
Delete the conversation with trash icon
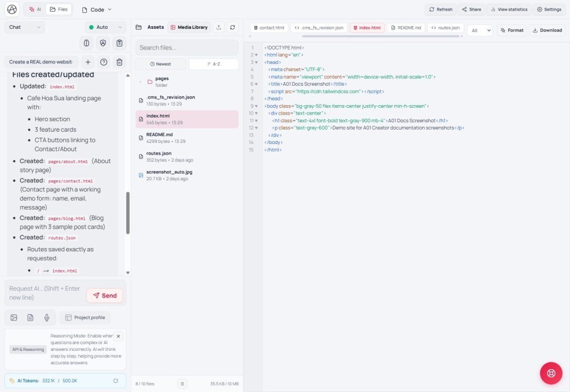(119, 62)
